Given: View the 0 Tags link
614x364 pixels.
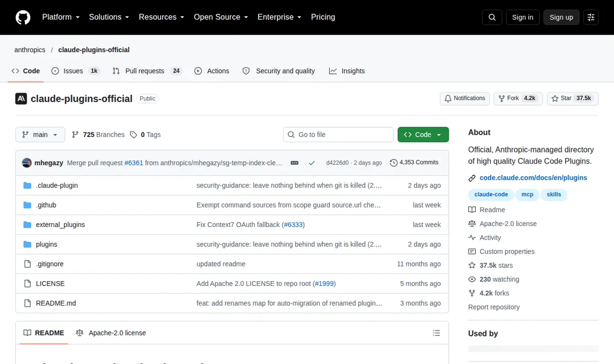Looking at the screenshot, I should coord(145,134).
